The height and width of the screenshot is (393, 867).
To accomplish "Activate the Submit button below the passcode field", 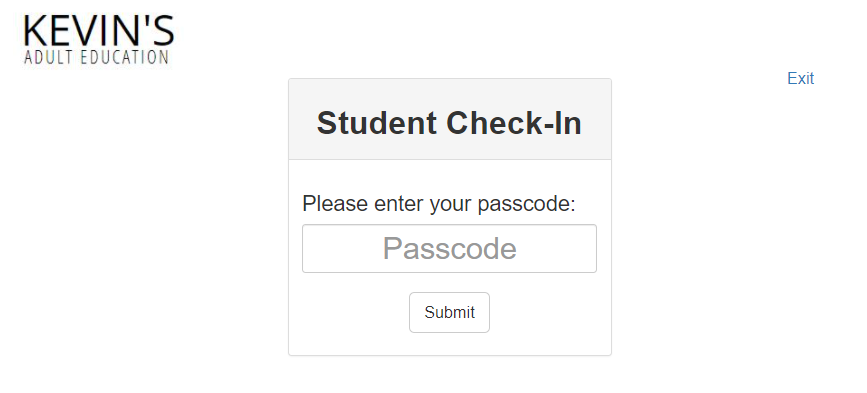I will (449, 312).
